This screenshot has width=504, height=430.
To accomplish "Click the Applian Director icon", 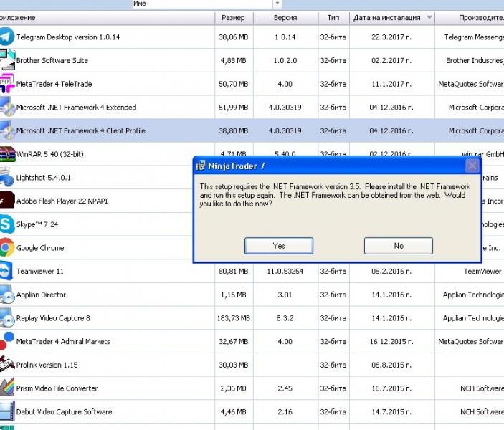I will coord(7,295).
